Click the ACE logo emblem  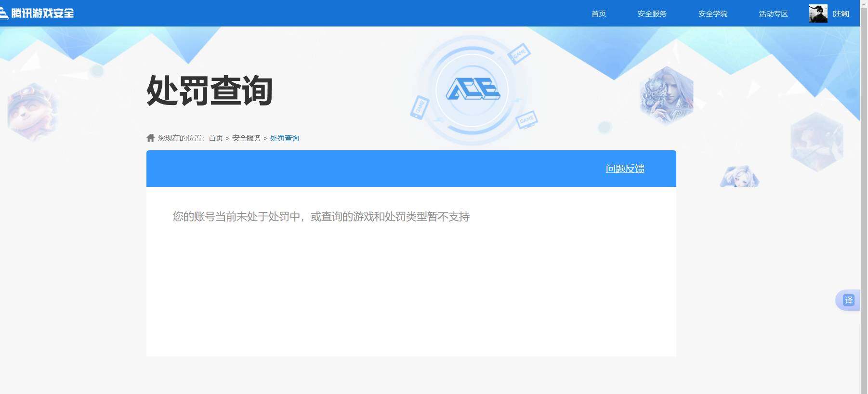pos(473,90)
